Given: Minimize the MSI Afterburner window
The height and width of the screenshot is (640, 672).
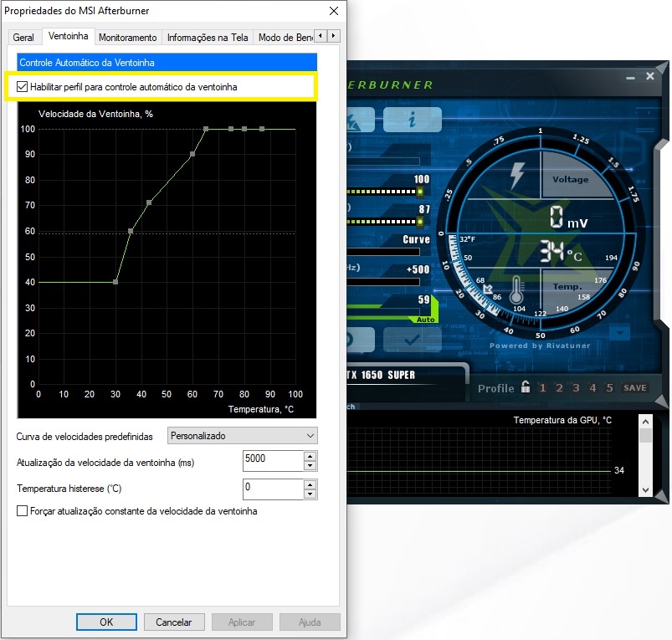Looking at the screenshot, I should [x=630, y=78].
